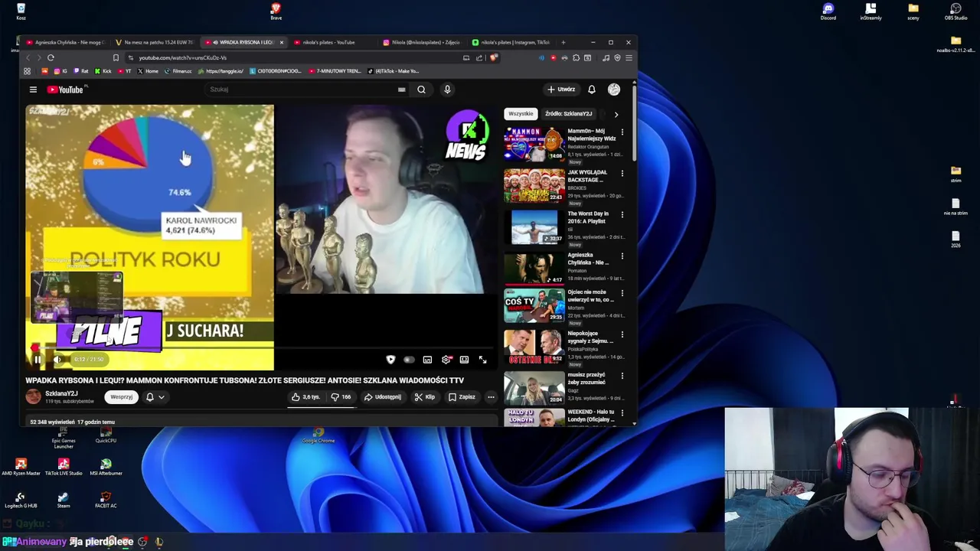980x551 pixels.
Task: Click the YouTube logo home link
Action: [65, 90]
